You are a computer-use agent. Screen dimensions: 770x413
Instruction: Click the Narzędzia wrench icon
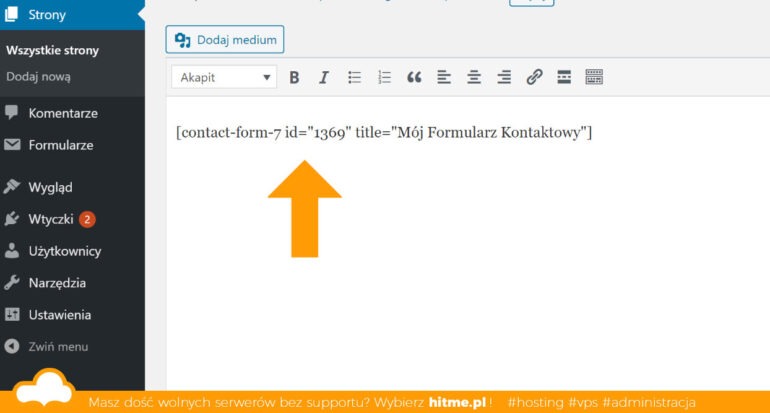[12, 282]
